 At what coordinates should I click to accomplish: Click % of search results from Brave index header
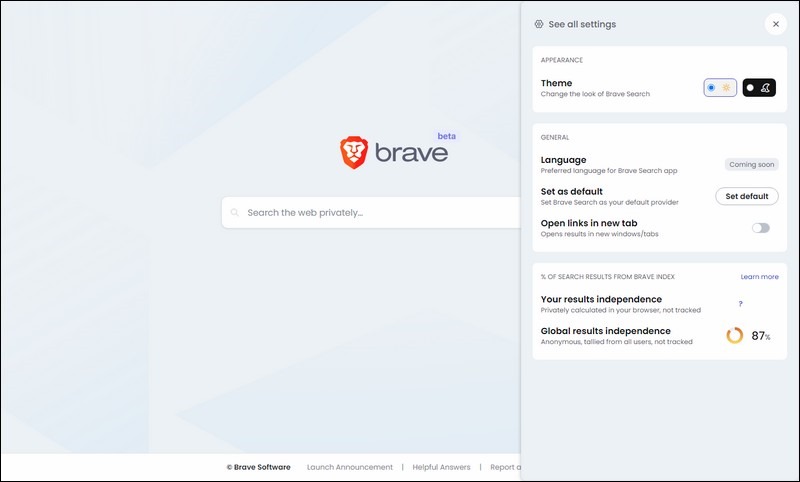tap(608, 276)
